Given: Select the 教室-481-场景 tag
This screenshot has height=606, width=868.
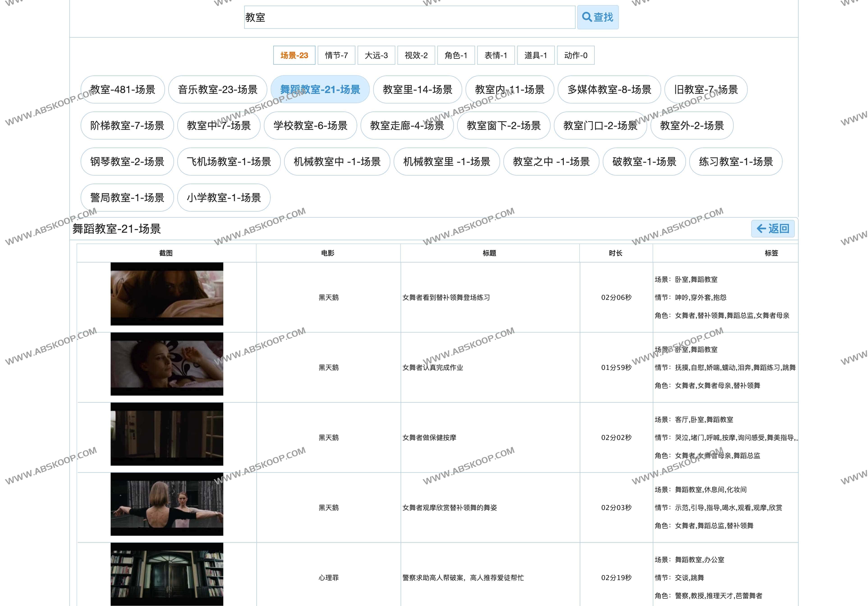Looking at the screenshot, I should coord(123,90).
